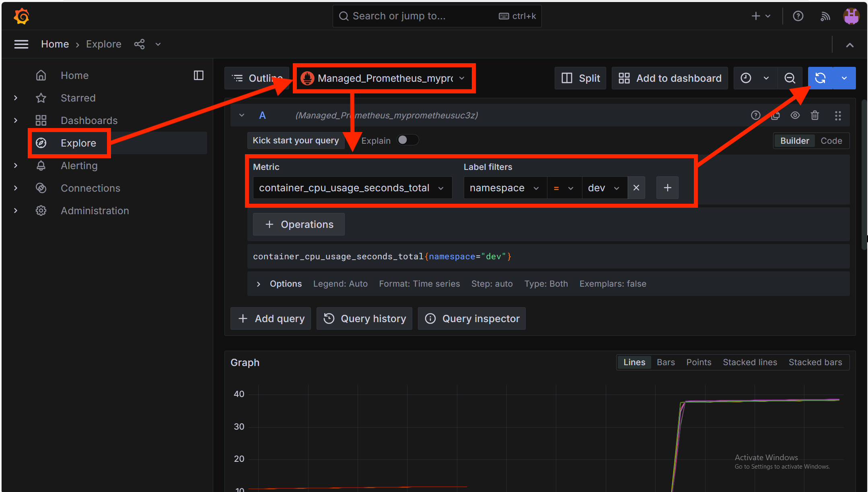Click Kick start your query

(x=296, y=141)
